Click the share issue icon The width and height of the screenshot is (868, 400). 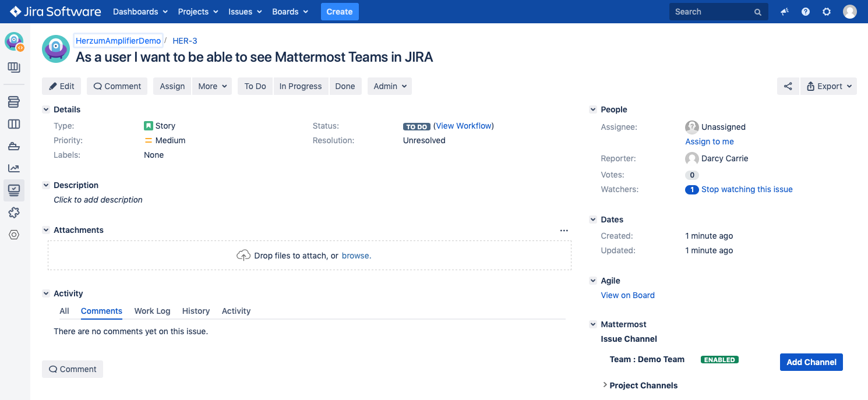pos(788,86)
